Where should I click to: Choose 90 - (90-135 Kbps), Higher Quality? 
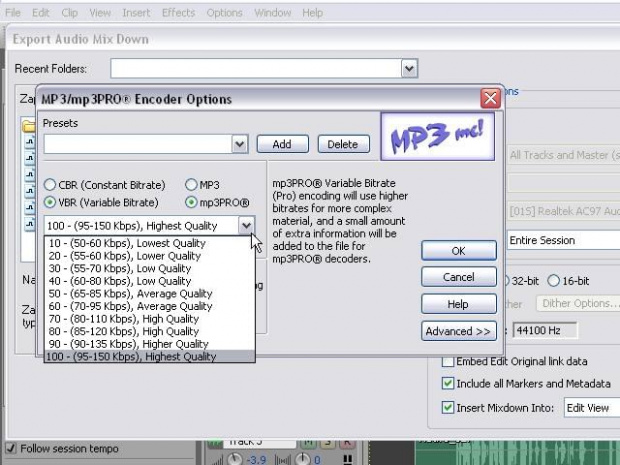149,344
